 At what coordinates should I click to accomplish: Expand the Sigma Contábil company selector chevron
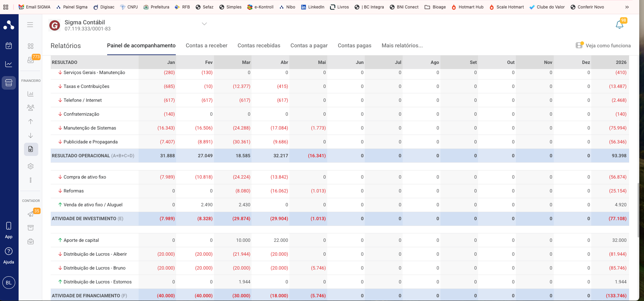(x=204, y=24)
